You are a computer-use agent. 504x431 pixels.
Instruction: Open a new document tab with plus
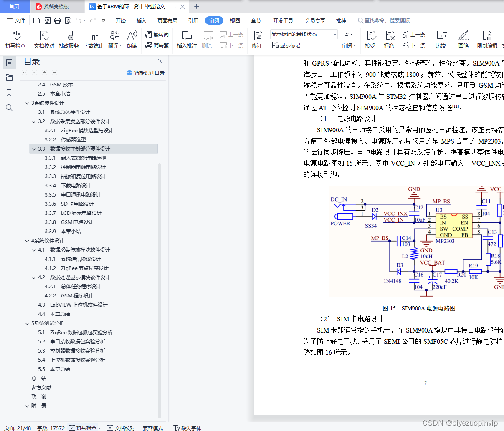tap(197, 6)
